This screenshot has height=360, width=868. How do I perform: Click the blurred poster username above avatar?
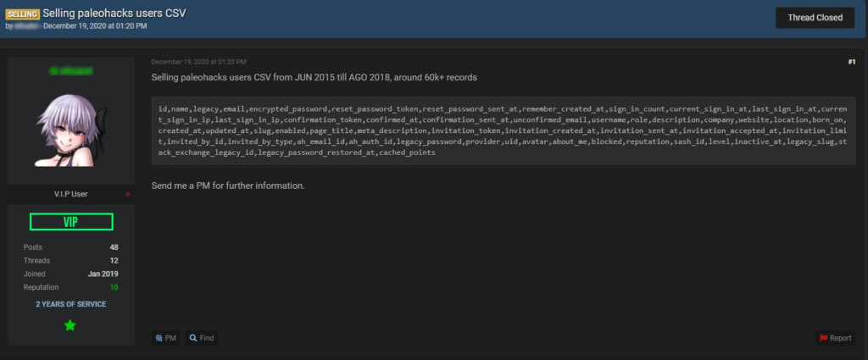[71, 71]
